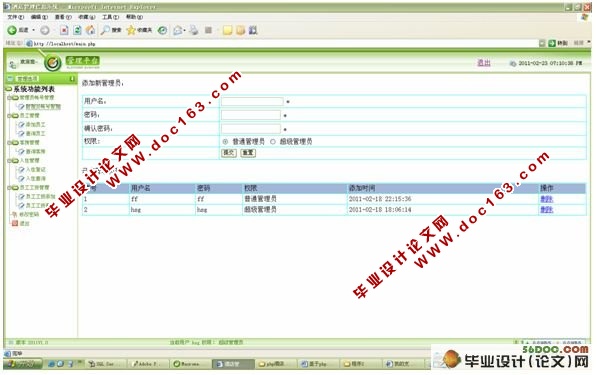Click the 修改密码 key icon in sidebar
597x375 pixels.
pyautogui.click(x=15, y=214)
